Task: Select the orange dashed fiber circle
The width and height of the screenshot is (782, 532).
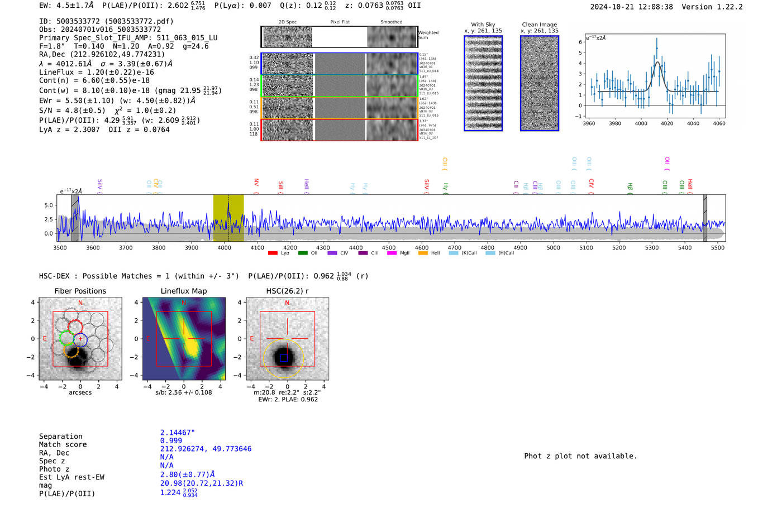Action: (70, 351)
